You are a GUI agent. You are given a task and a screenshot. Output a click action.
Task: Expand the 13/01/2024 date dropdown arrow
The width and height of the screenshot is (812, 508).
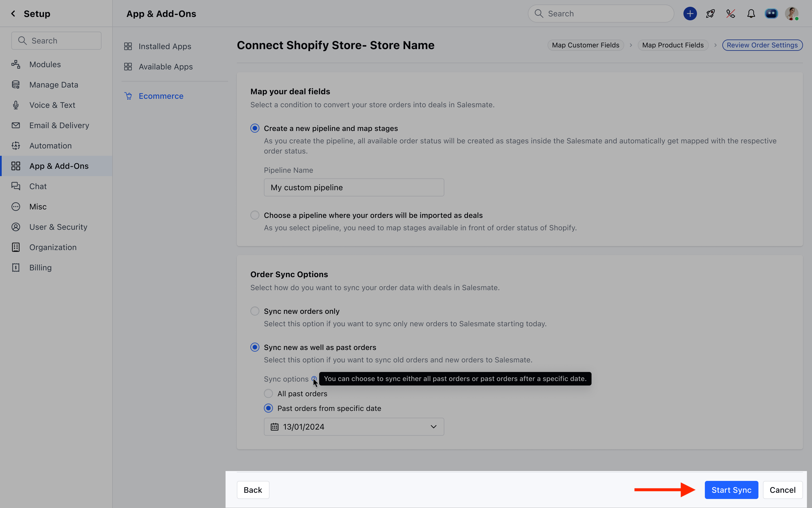pos(434,427)
